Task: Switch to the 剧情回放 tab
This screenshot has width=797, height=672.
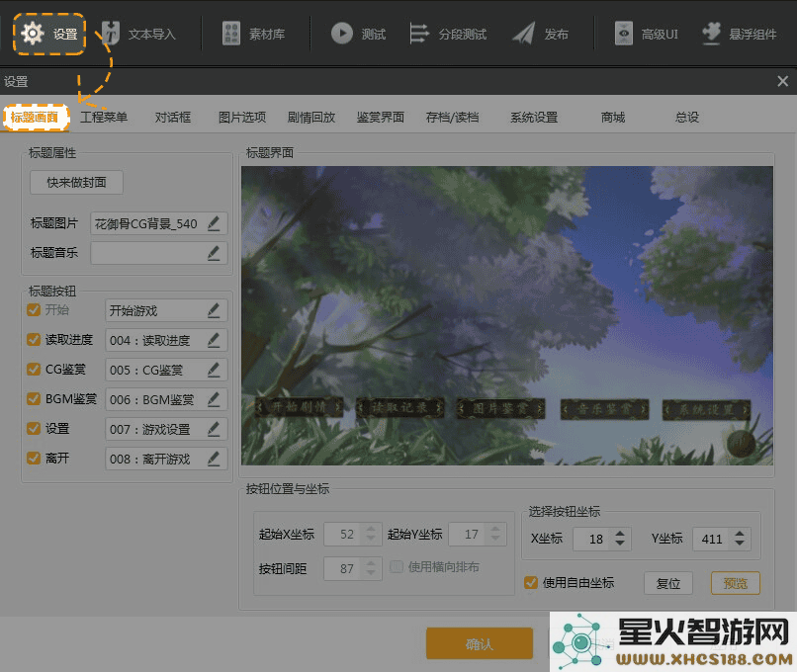Action: tap(311, 118)
